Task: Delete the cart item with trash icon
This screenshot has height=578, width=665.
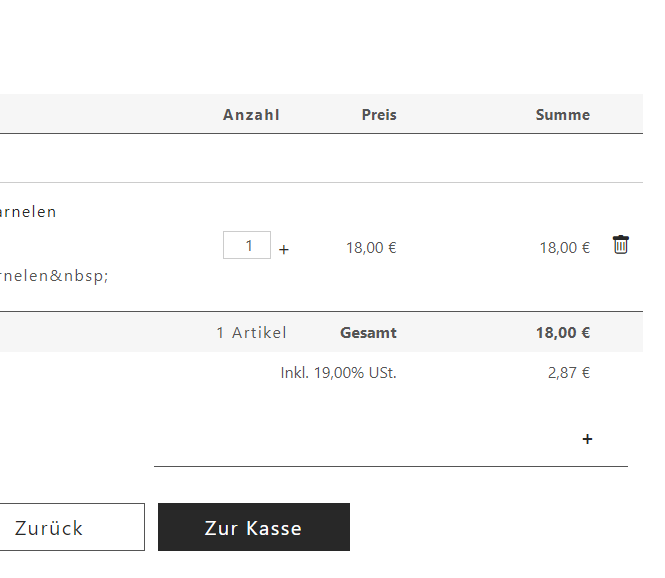Action: (620, 245)
